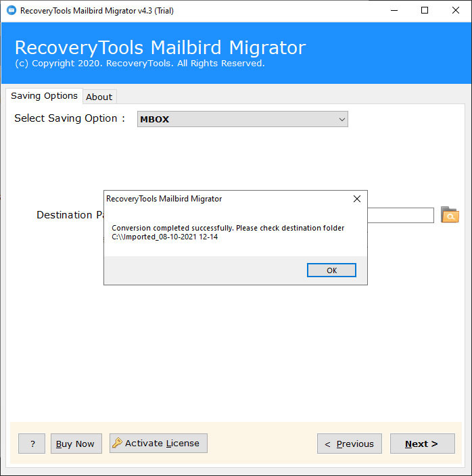Open the Select Saving Option dropdown
The height and width of the screenshot is (476, 472).
pyautogui.click(x=243, y=119)
